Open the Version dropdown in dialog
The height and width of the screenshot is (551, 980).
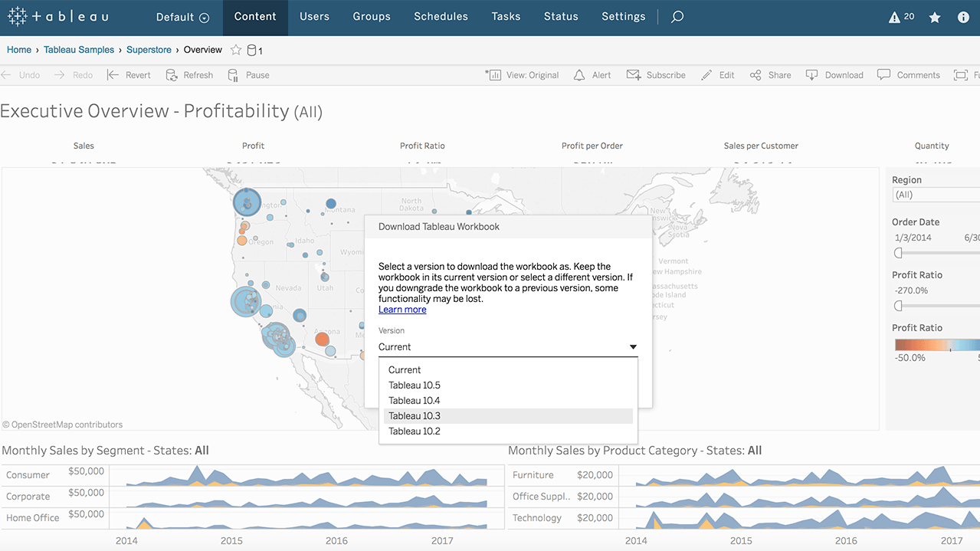pos(508,347)
